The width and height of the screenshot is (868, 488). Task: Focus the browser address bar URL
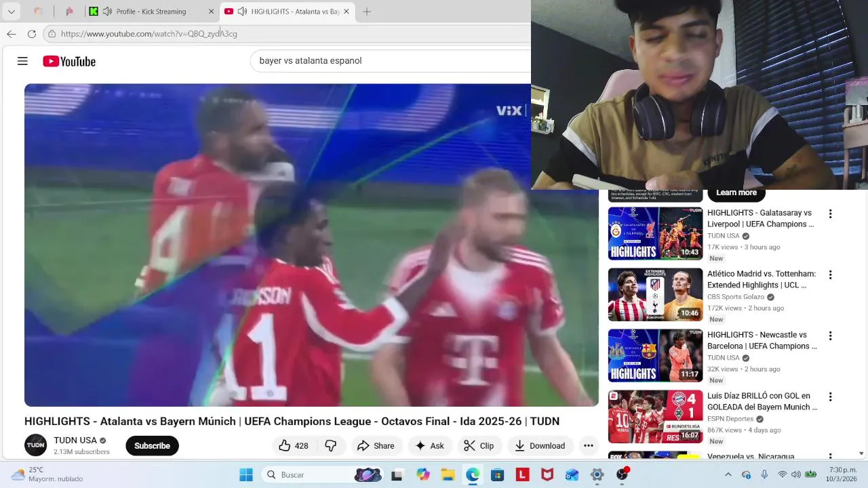(x=149, y=34)
